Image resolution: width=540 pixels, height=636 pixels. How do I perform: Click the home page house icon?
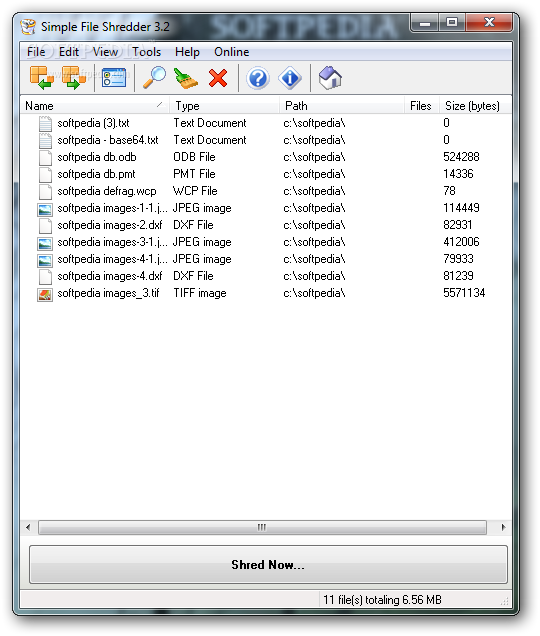coord(330,78)
